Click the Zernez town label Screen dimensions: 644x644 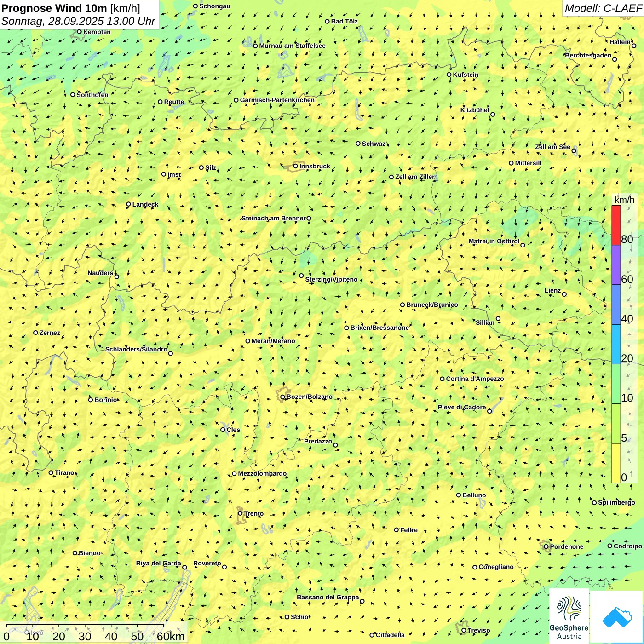tap(50, 333)
